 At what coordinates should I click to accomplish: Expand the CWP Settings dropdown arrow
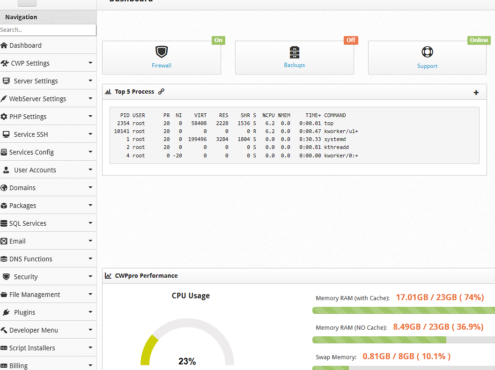(x=90, y=63)
